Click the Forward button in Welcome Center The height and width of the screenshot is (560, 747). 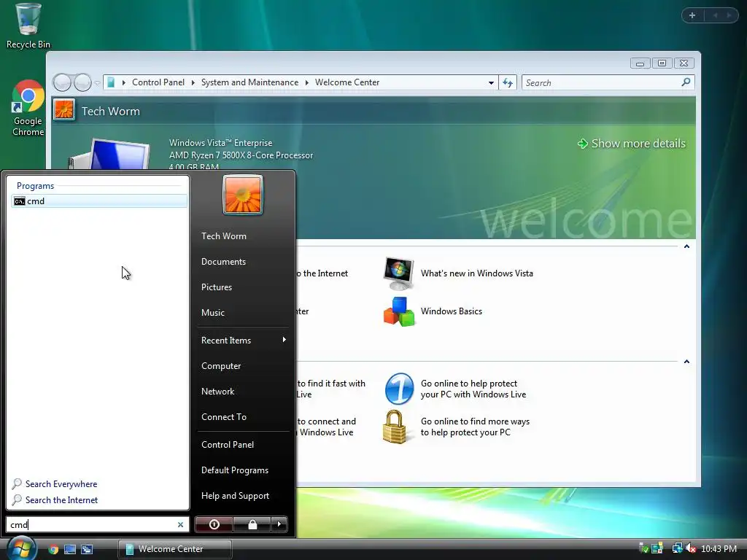(82, 82)
